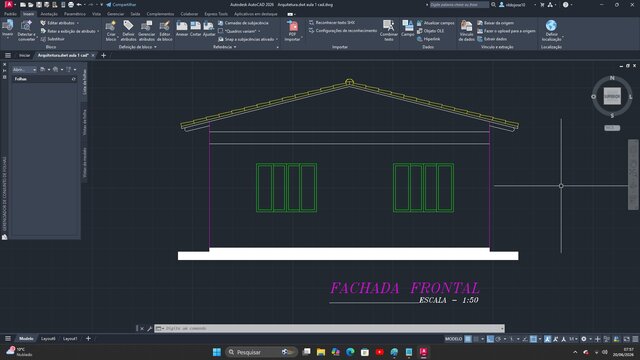Click the Open folder icon in quick access toolbar
The image size is (640, 360).
pos(30,4)
